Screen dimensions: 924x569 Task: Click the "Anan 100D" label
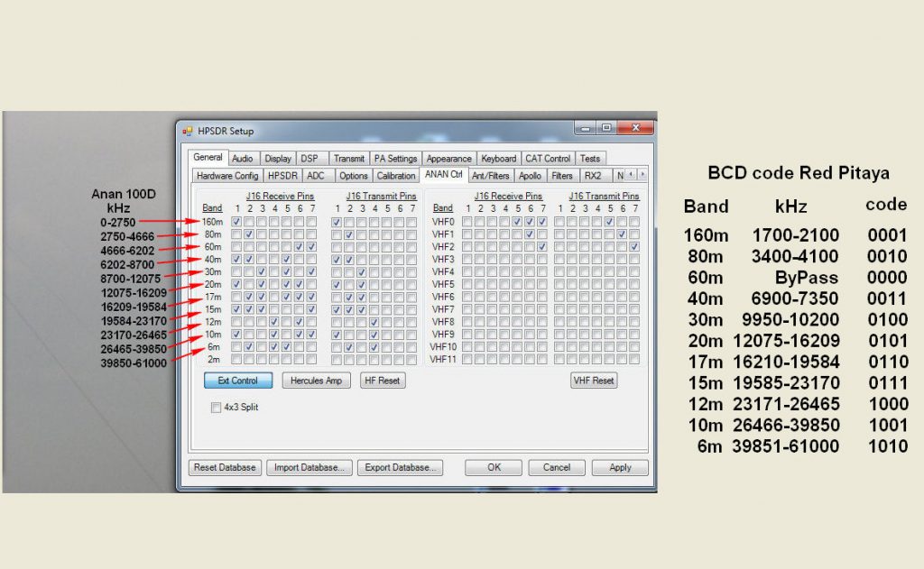tap(123, 194)
